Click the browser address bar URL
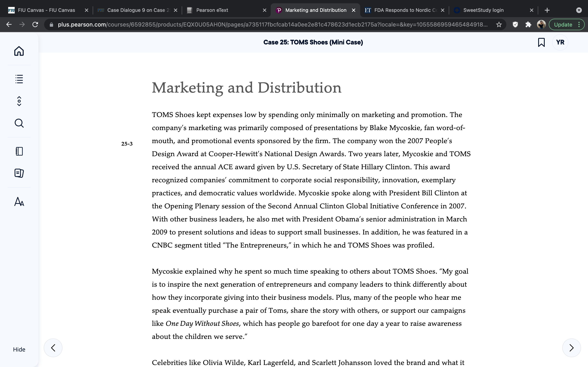Viewport: 588px width, 367px height. click(x=272, y=24)
